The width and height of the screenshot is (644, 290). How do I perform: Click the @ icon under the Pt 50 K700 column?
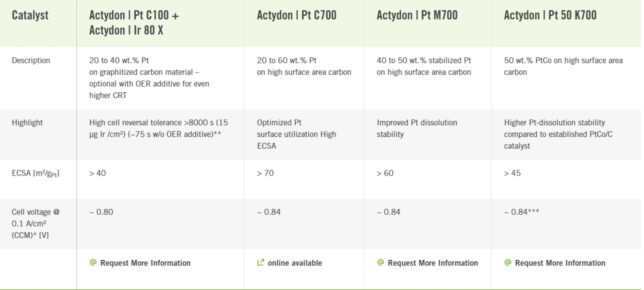[x=508, y=262]
